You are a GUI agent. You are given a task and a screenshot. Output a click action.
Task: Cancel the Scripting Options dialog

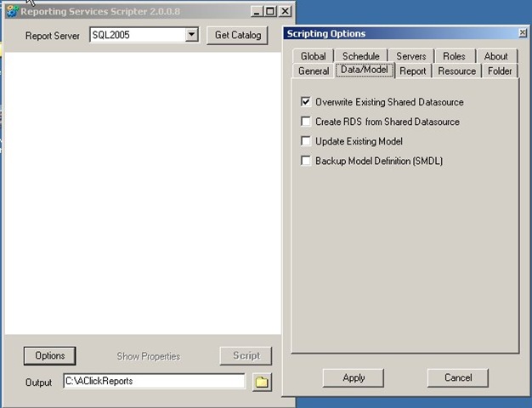pyautogui.click(x=458, y=377)
